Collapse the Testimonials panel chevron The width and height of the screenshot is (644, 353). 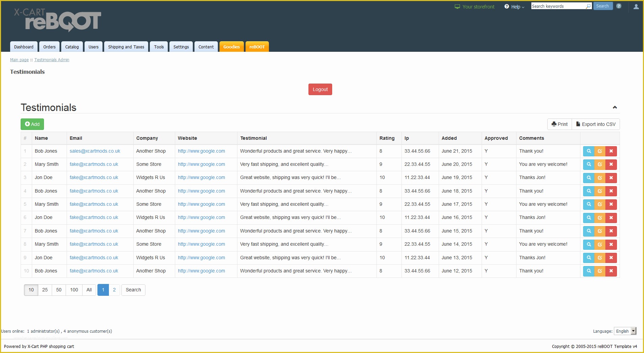615,107
